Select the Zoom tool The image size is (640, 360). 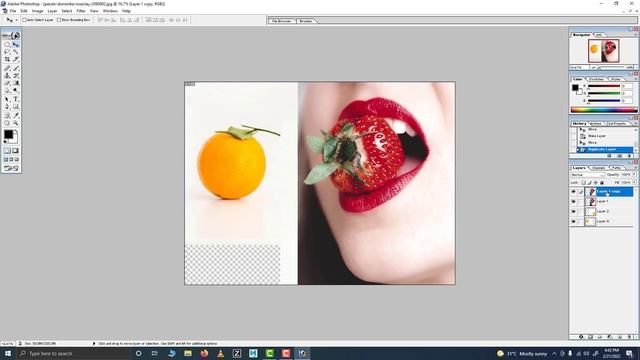point(16,122)
